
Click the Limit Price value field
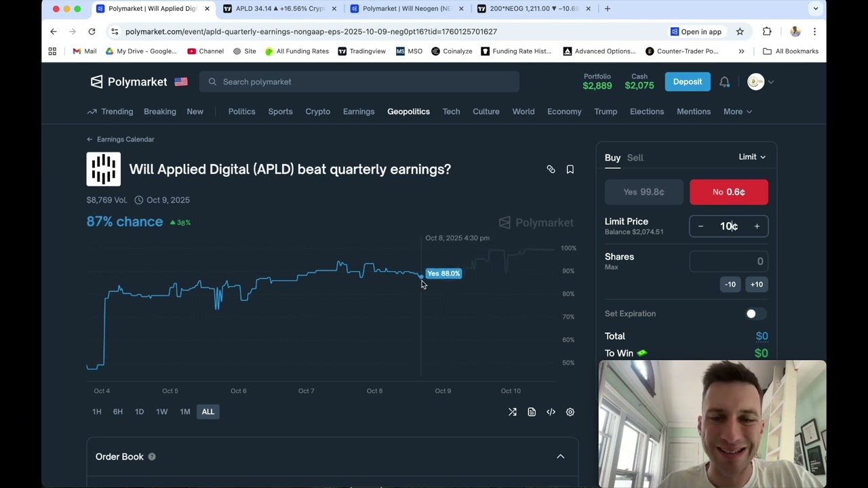coord(729,226)
